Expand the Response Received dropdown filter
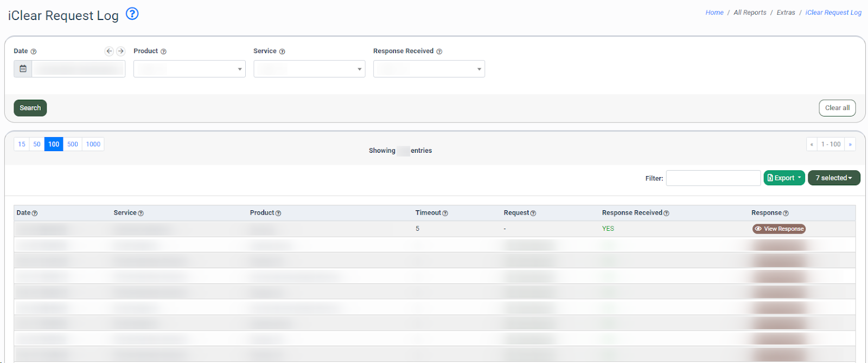The image size is (868, 363). (429, 69)
